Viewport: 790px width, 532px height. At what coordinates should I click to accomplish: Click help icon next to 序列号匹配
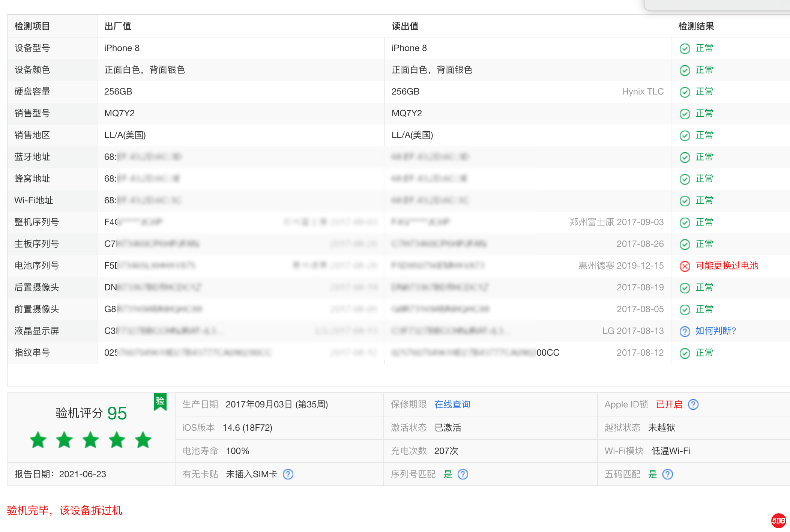463,474
